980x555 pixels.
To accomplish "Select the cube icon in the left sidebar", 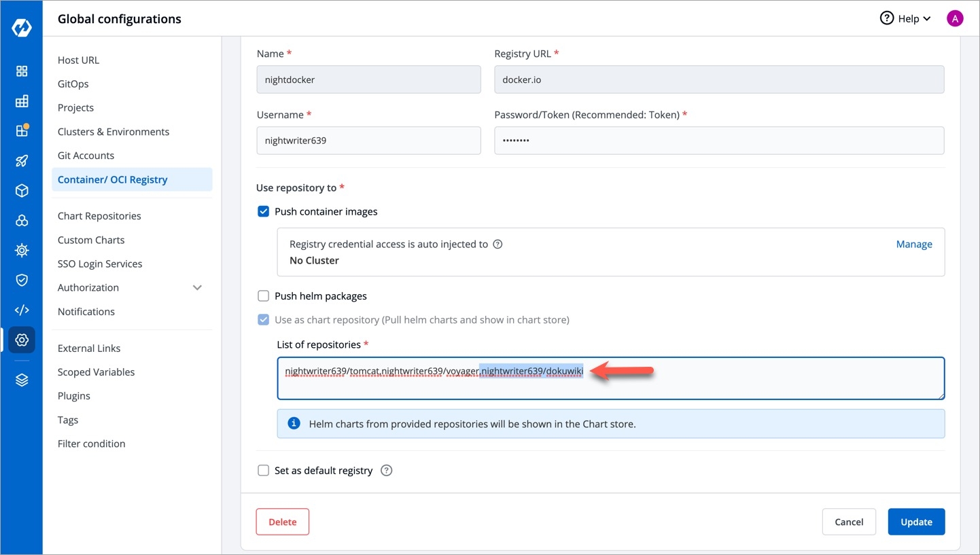I will point(22,191).
